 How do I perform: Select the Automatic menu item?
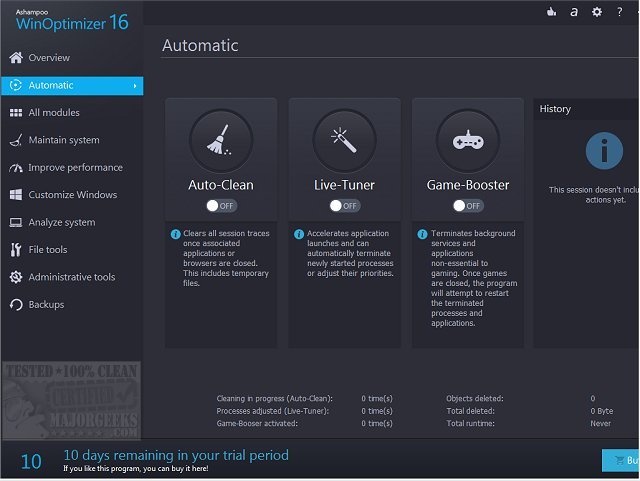point(72,86)
